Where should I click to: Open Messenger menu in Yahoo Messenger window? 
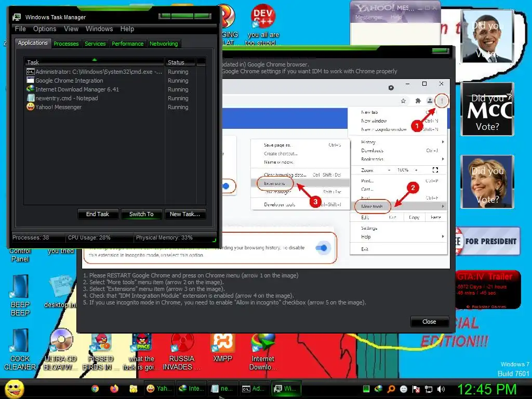coord(369,17)
